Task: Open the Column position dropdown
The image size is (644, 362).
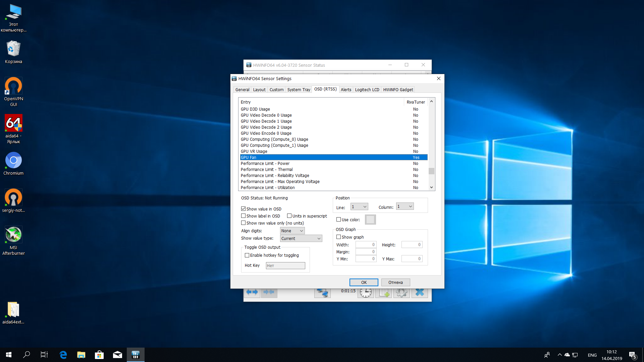Action: (x=405, y=206)
